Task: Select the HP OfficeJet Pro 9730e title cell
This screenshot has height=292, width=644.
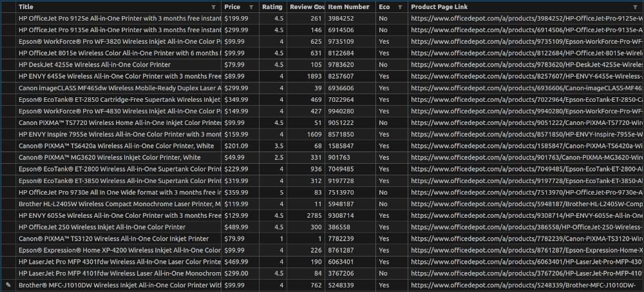Action: 119,192
